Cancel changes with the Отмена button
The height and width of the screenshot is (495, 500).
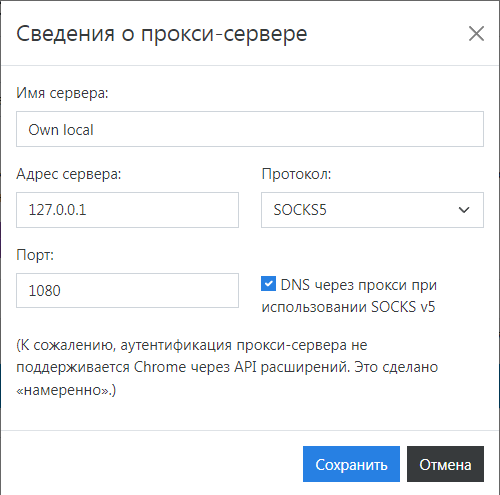click(445, 464)
